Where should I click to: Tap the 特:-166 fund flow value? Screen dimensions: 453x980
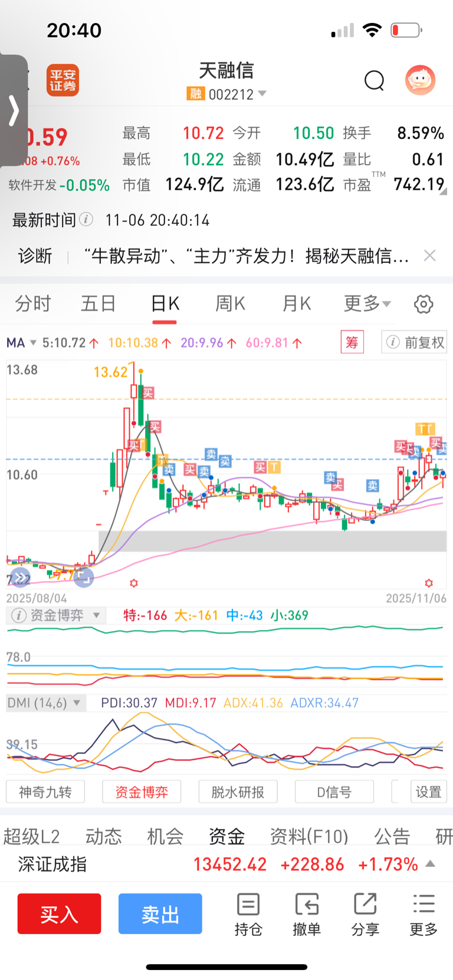pos(145,615)
